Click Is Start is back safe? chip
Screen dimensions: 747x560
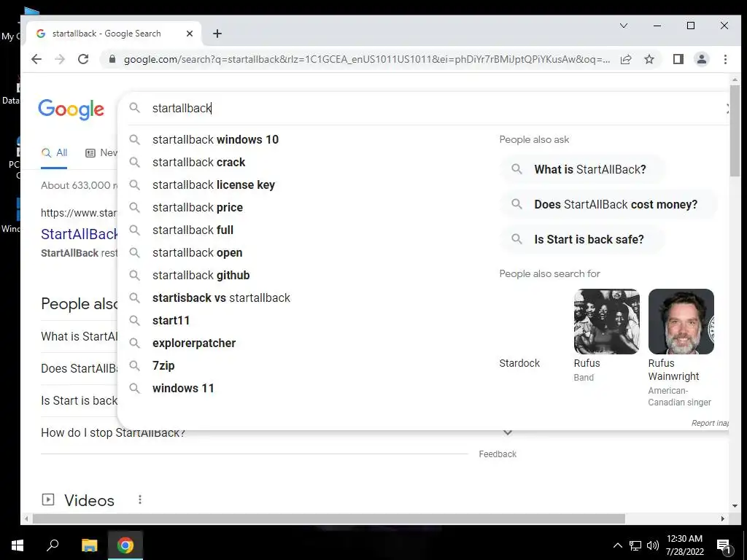pos(581,239)
